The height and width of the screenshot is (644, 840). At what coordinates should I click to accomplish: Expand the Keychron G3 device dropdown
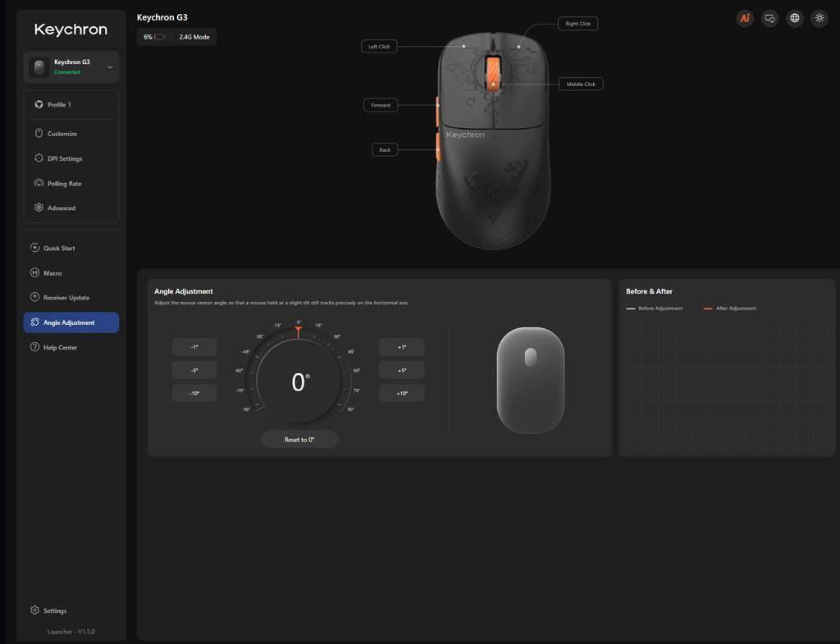pyautogui.click(x=110, y=67)
